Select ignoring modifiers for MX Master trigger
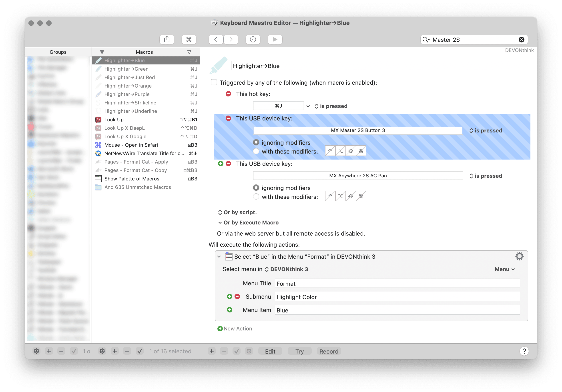 point(256,142)
